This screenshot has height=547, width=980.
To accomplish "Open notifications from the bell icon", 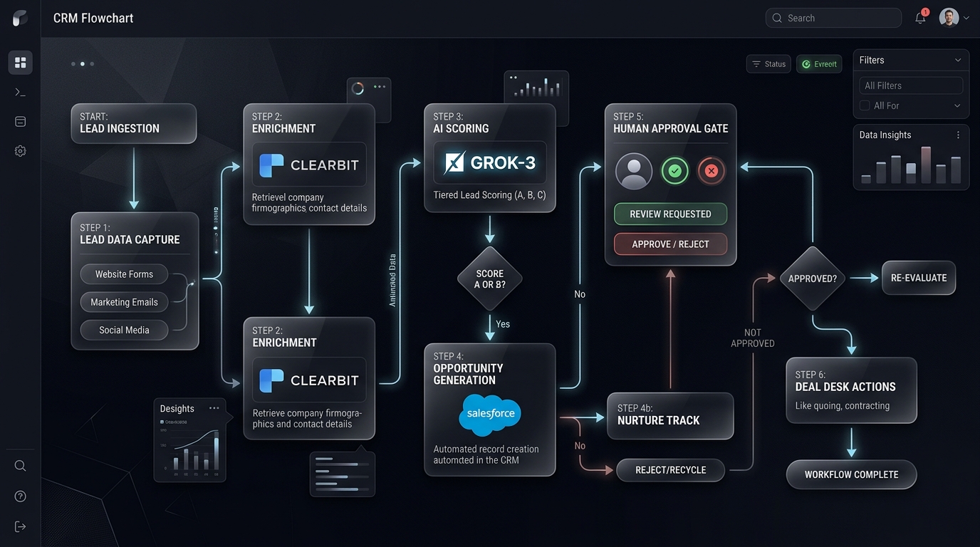I will [920, 18].
